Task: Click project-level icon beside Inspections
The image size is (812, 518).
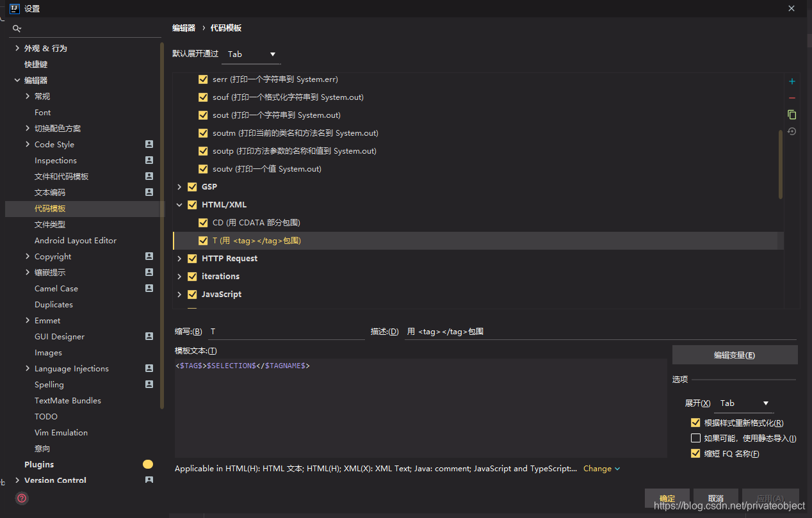Action: point(149,160)
